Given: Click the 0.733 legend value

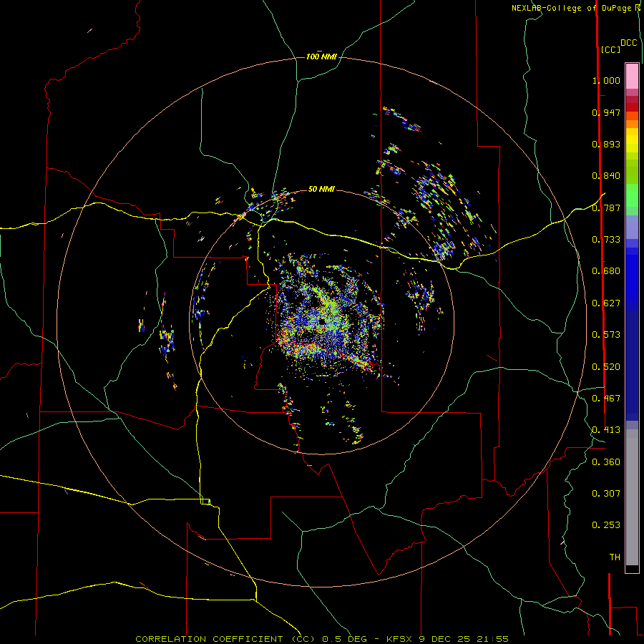Looking at the screenshot, I should 606,240.
